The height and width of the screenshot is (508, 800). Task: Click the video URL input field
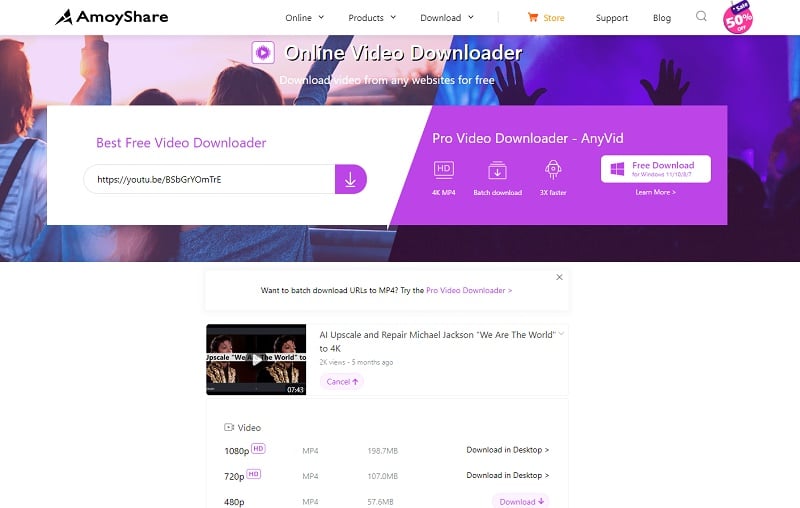[209, 179]
